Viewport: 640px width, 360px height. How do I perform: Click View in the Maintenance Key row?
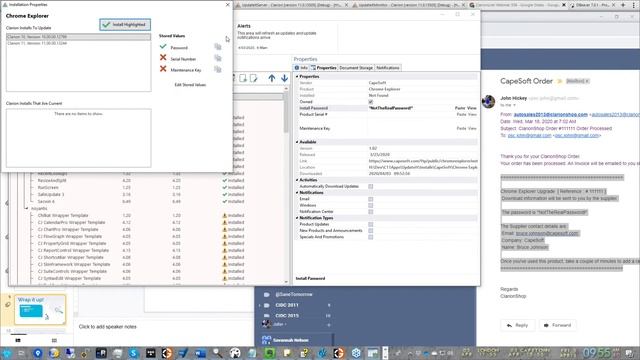tap(472, 128)
